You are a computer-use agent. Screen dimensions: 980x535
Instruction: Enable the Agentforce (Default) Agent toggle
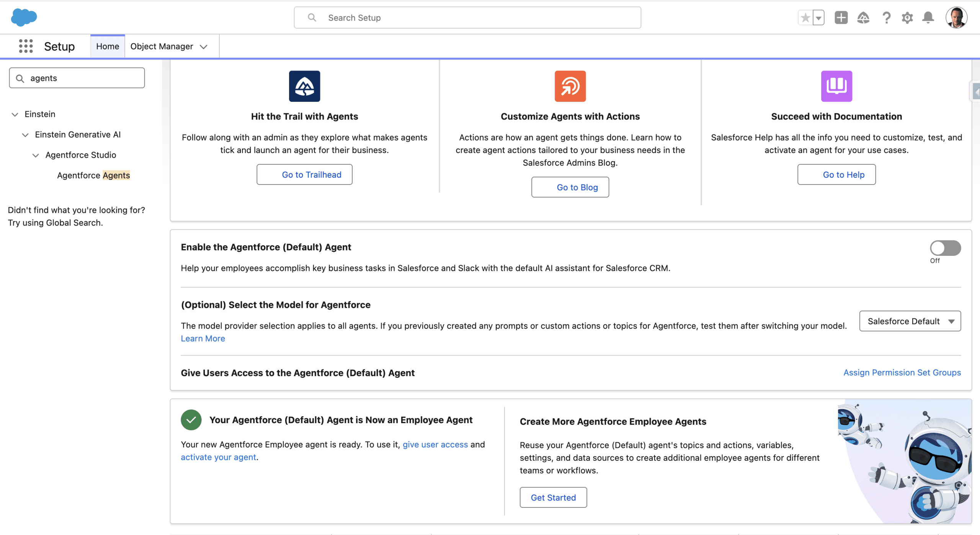[x=945, y=248]
